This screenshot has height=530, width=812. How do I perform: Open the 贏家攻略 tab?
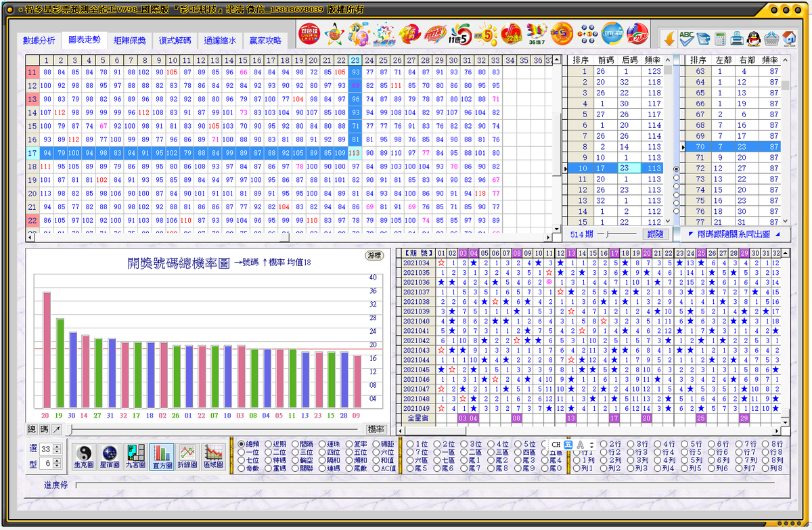[x=265, y=41]
